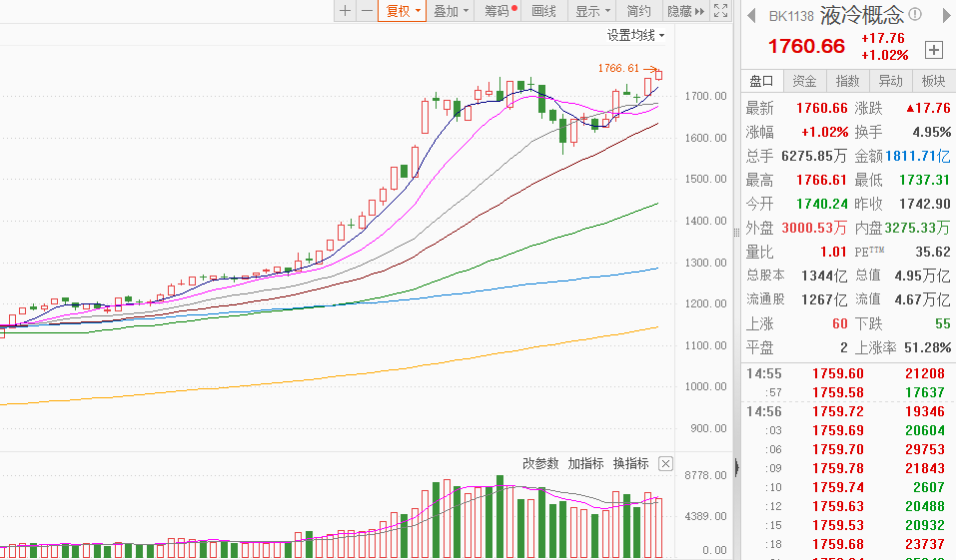Click the 8778.00 volume axis label

click(x=705, y=475)
